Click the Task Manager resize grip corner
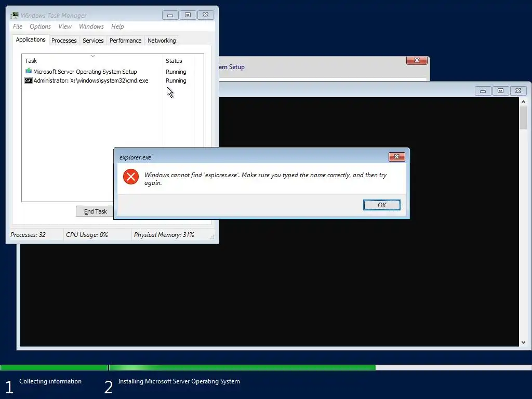 212,237
